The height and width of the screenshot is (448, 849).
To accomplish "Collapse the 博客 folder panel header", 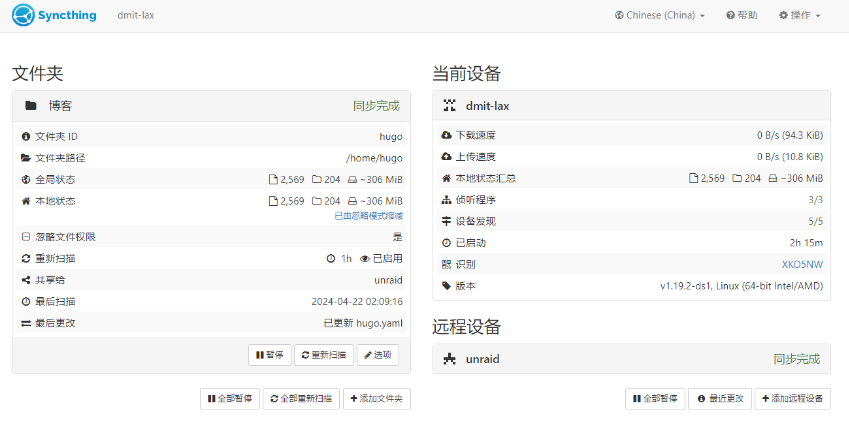I will tap(211, 105).
